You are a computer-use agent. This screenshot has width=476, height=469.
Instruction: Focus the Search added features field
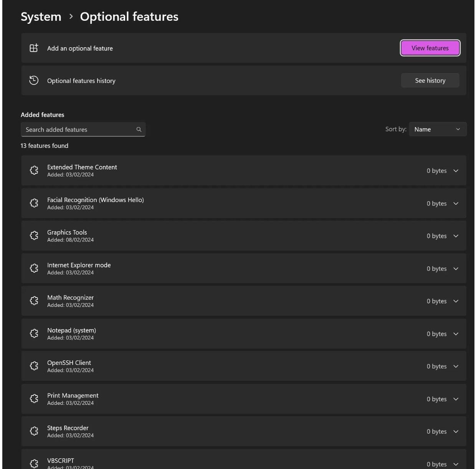[79, 129]
